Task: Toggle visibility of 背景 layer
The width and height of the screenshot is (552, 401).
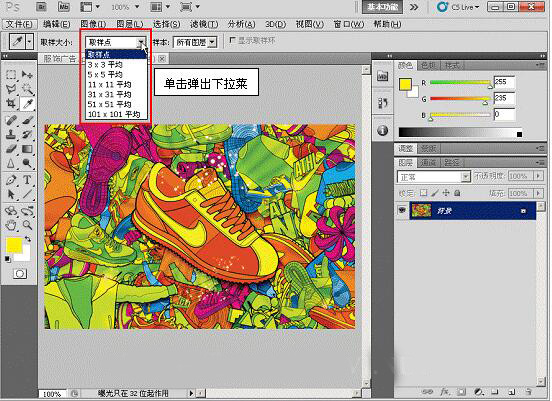Action: pos(402,210)
